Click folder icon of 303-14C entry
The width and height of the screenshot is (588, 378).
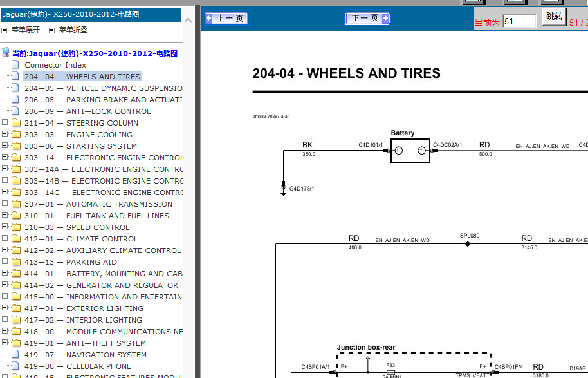click(x=16, y=193)
